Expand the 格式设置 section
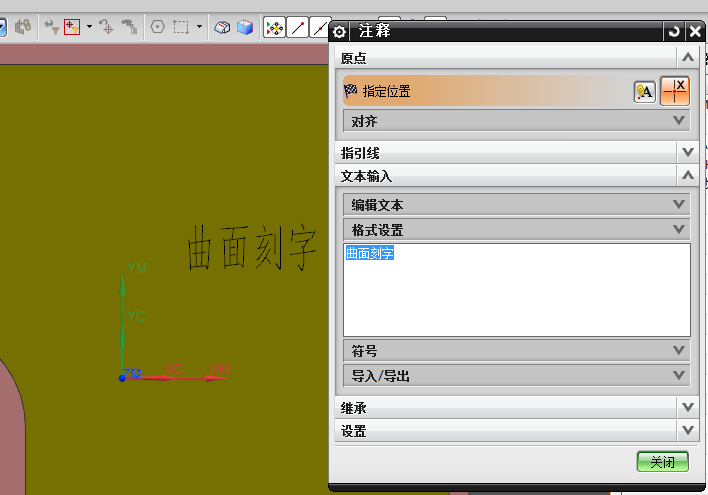 click(x=680, y=229)
